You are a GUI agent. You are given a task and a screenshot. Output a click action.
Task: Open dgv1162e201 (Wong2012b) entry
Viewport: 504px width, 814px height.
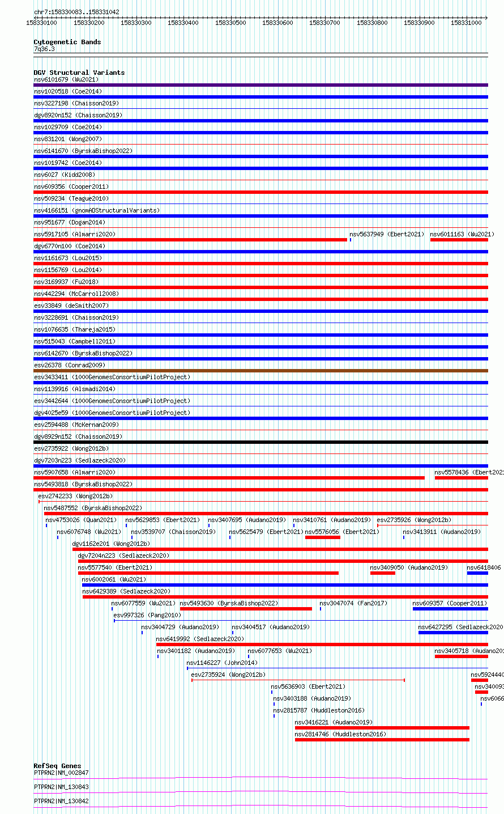pyautogui.click(x=111, y=544)
